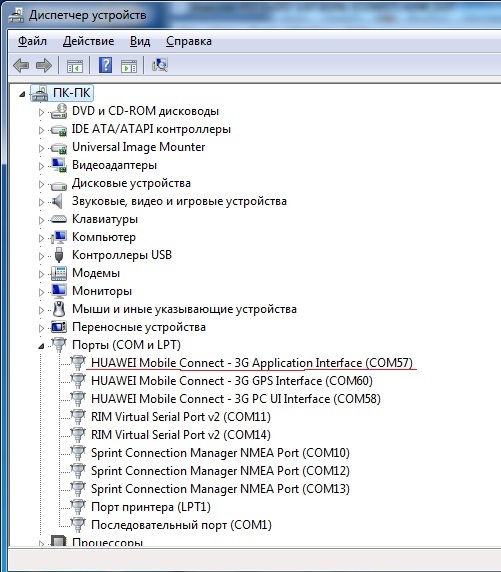
Task: Click the action pane toolbar icon right of Help
Action: click(129, 66)
